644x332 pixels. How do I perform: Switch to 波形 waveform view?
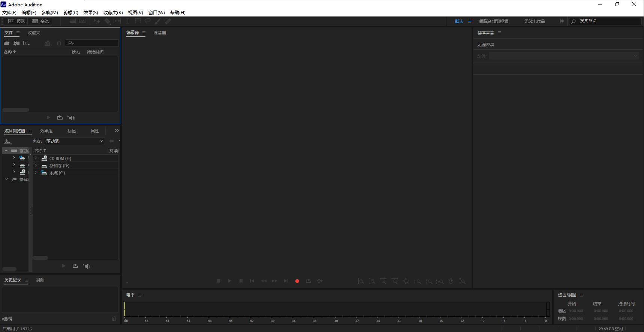point(17,21)
